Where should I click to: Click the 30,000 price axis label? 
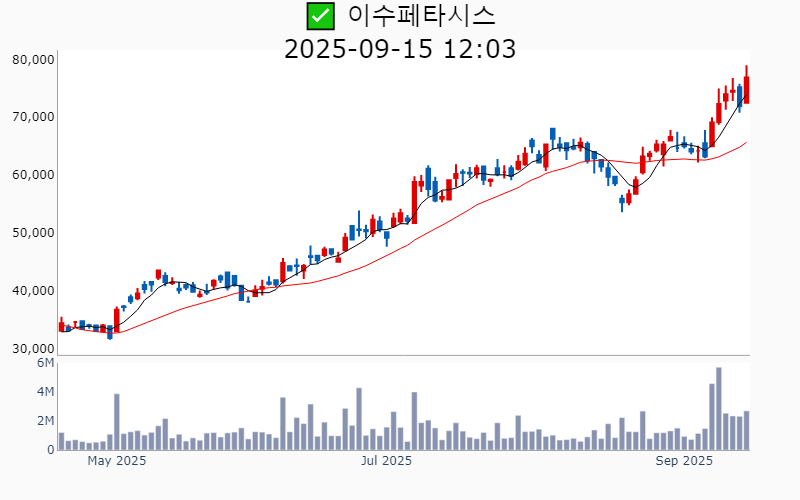(33, 348)
